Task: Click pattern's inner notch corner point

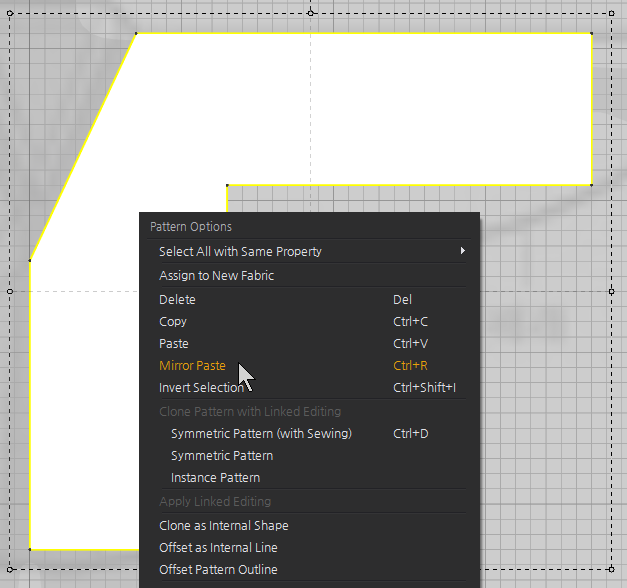Action: click(x=227, y=185)
